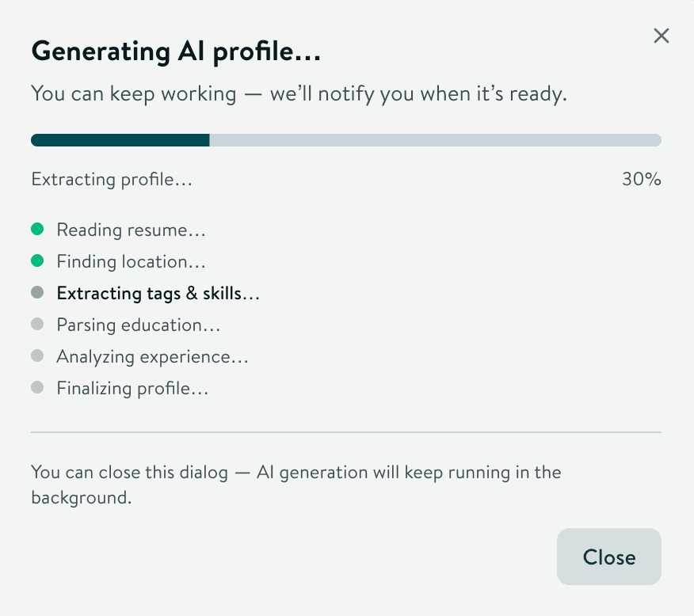Expand the Extracting tags & skills step

tap(158, 293)
